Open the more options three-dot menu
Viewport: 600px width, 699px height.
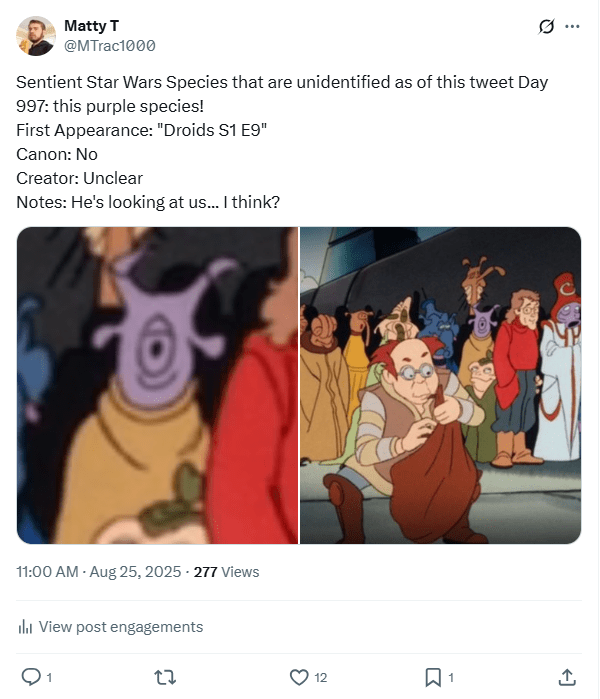(572, 27)
